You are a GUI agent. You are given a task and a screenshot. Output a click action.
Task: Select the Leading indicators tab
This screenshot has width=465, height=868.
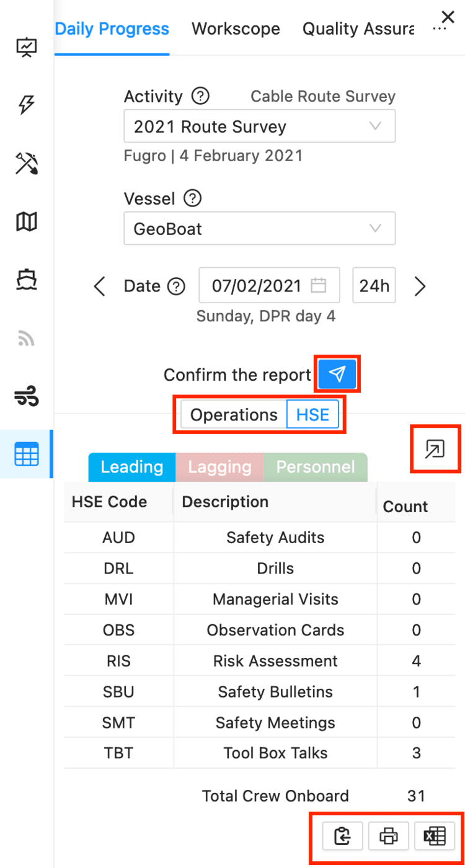[x=132, y=467]
